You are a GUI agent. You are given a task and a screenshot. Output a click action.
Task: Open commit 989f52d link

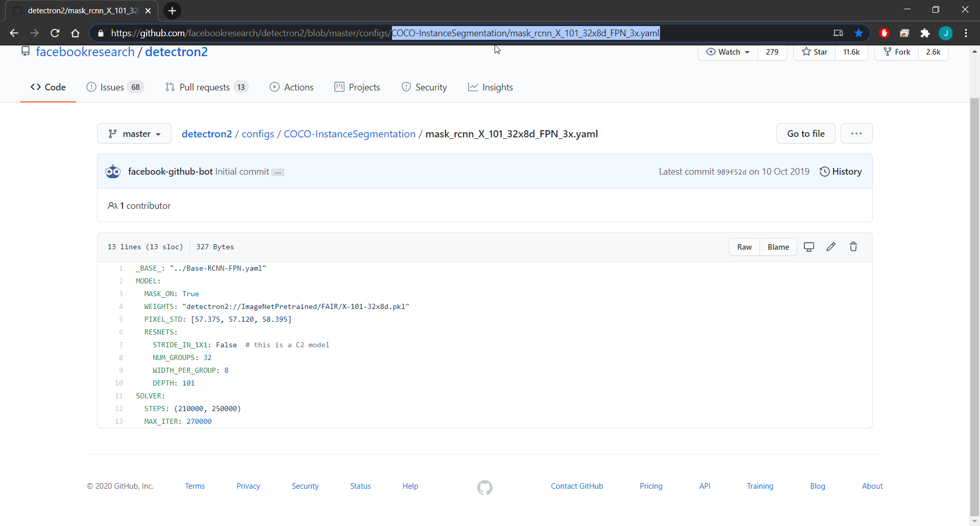pyautogui.click(x=731, y=172)
